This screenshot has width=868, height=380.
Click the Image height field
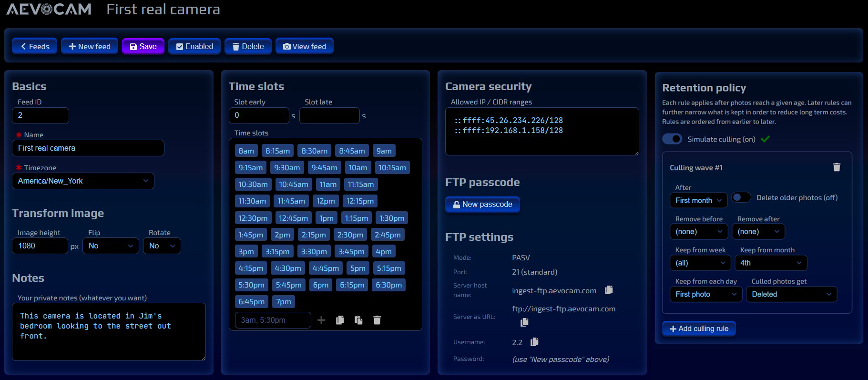tap(40, 246)
